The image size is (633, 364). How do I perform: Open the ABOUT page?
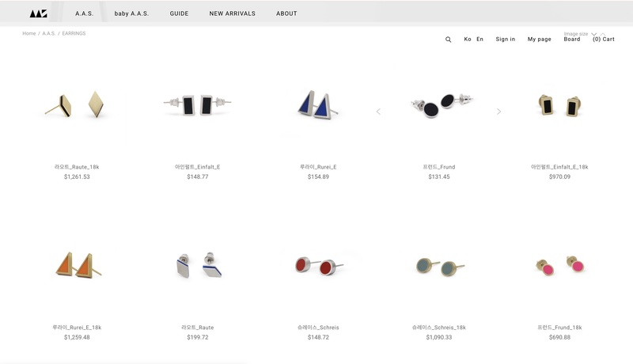pyautogui.click(x=286, y=13)
